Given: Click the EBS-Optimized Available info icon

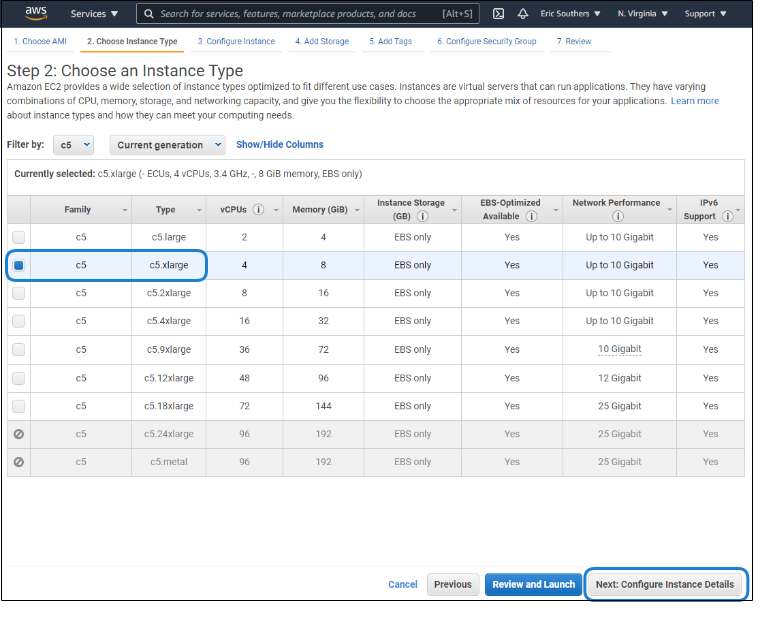Looking at the screenshot, I should pos(531,216).
